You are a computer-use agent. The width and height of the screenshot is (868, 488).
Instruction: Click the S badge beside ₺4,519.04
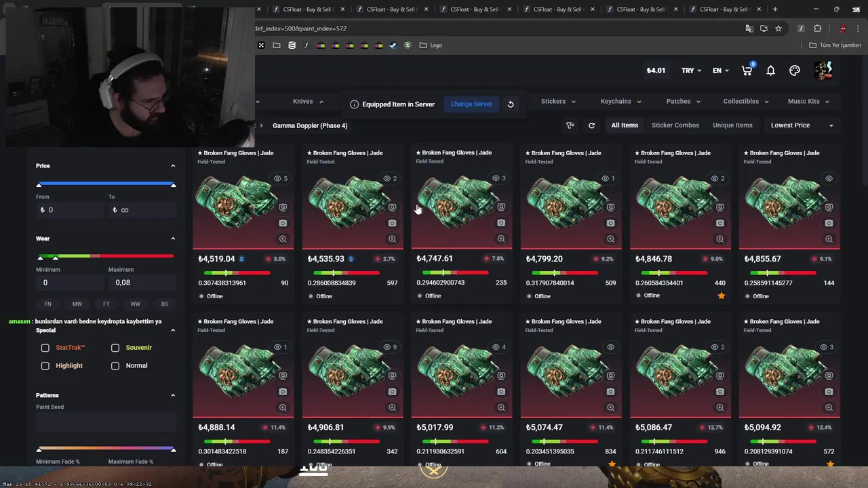point(242,259)
